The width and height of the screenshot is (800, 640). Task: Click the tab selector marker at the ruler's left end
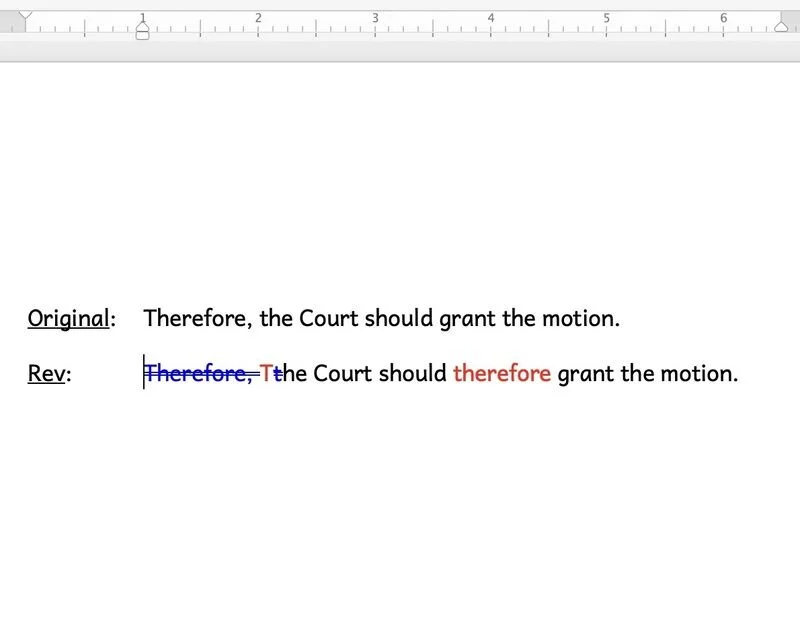click(26, 17)
